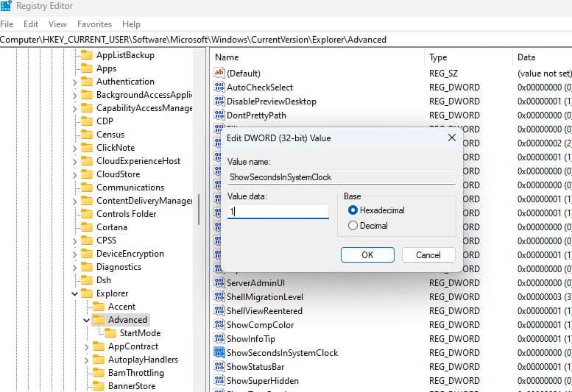Open the Edit menu
Viewport: 572px width, 392px height.
31,24
